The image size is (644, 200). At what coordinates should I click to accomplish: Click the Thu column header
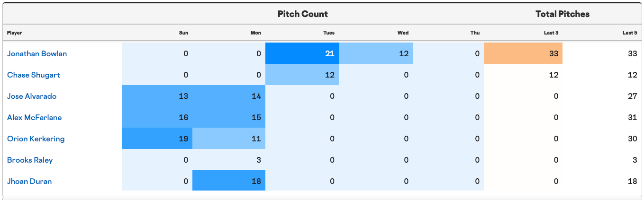click(475, 33)
